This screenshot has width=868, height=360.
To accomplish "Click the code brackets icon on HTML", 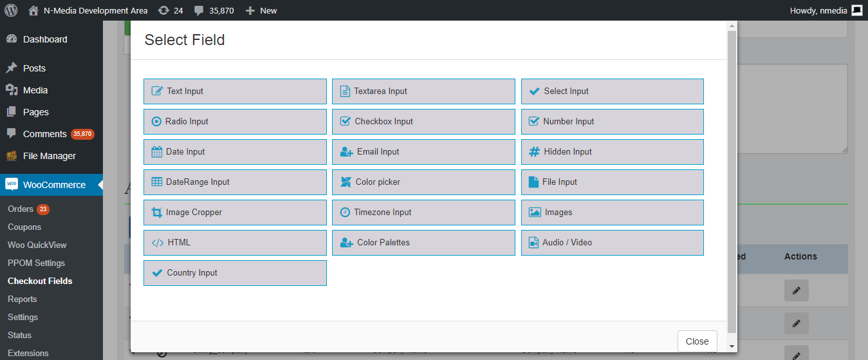I will tap(157, 243).
